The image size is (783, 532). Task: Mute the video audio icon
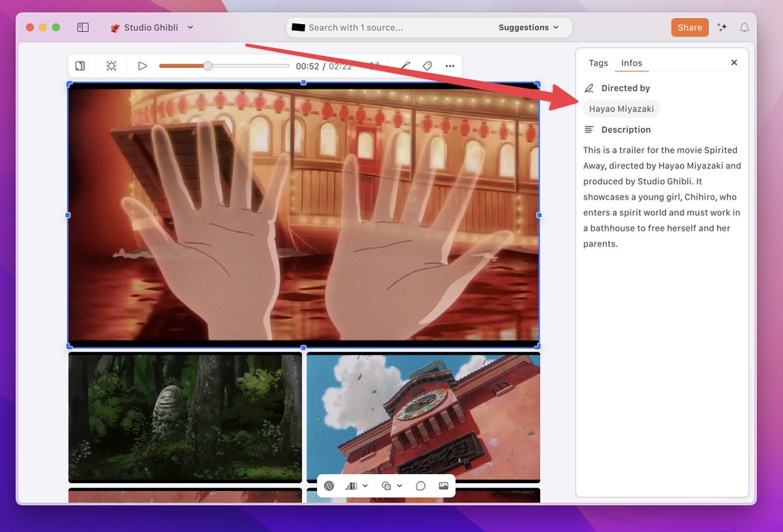(x=373, y=65)
